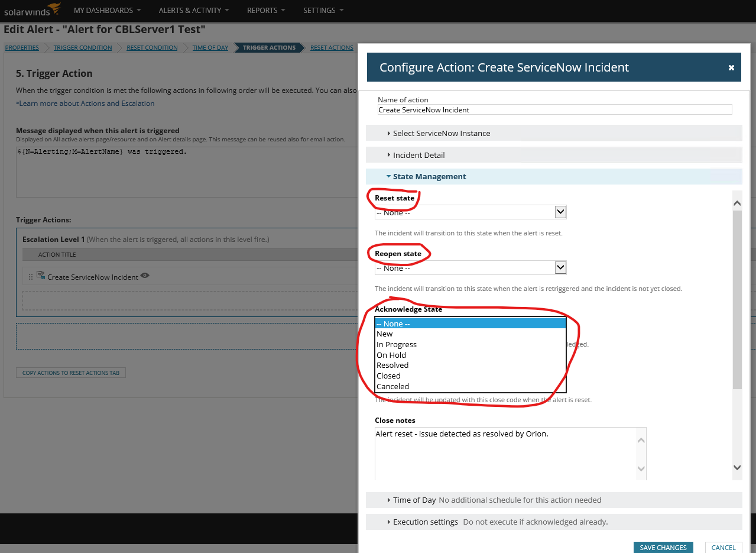Select the Trigger Actions step
The image size is (756, 553).
coord(269,48)
